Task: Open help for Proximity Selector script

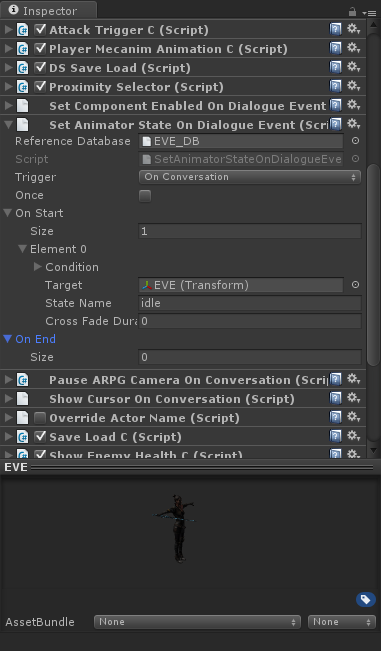Action: tap(335, 86)
